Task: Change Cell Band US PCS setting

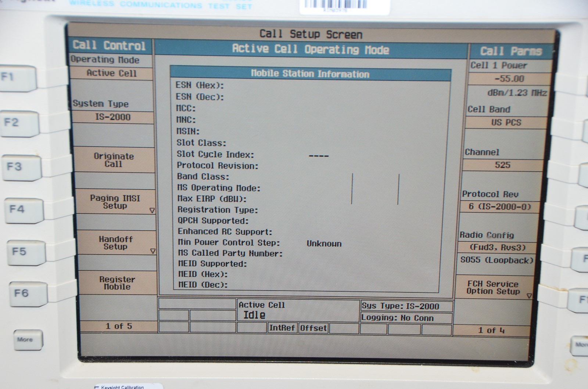Action: (506, 122)
